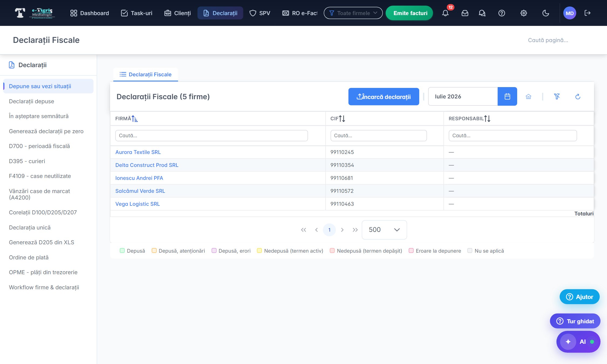
Task: Open the inbox tray icon
Action: point(465,13)
